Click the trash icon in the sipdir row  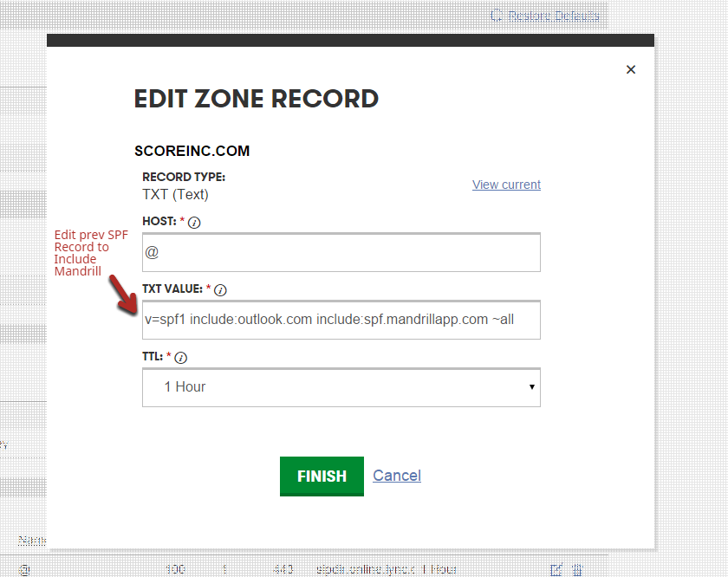pos(577,569)
